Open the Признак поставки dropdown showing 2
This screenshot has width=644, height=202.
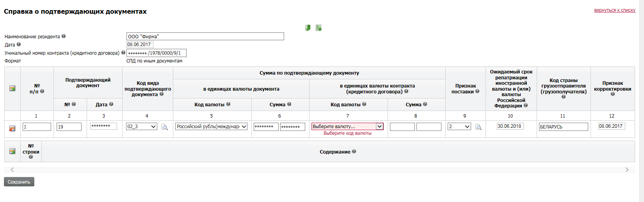(459, 127)
